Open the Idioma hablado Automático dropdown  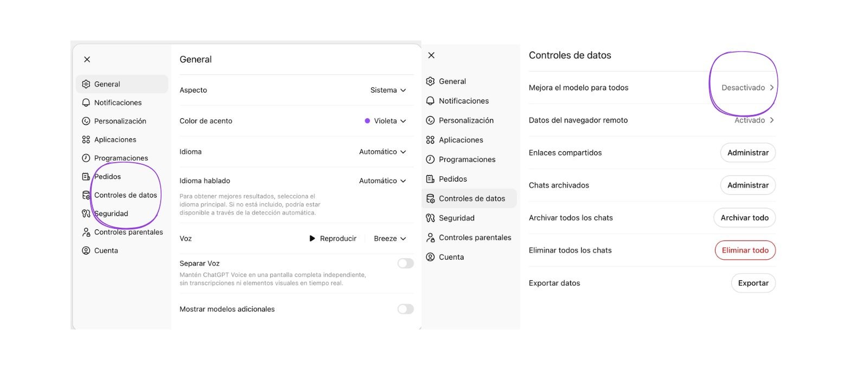pyautogui.click(x=382, y=181)
